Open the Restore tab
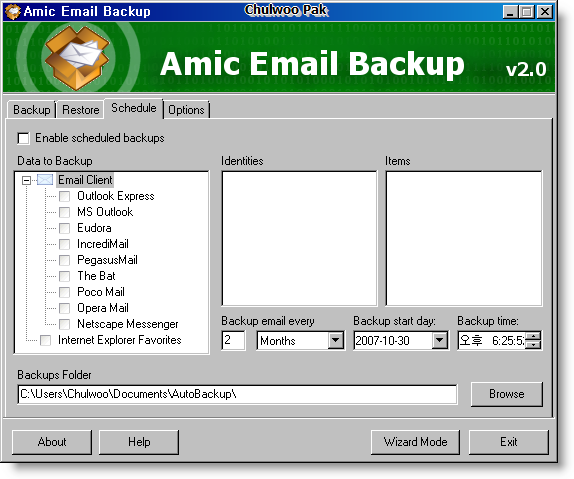This screenshot has height=479, width=574. [x=81, y=110]
